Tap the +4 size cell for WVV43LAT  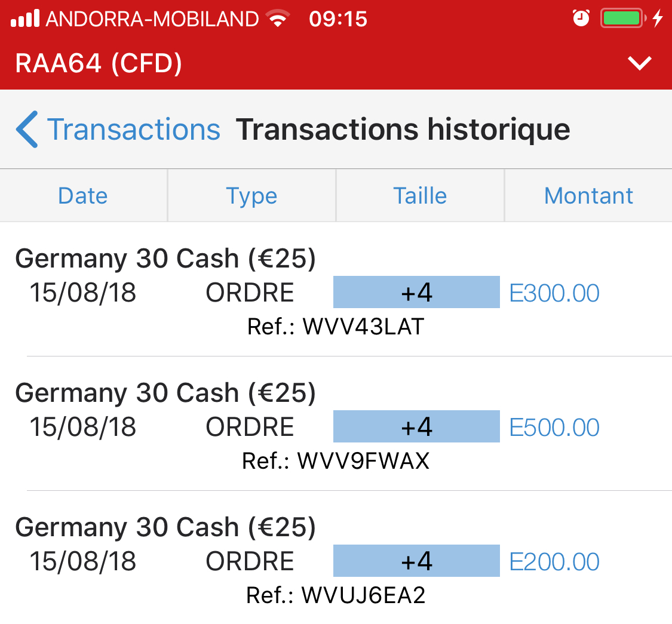(x=416, y=293)
